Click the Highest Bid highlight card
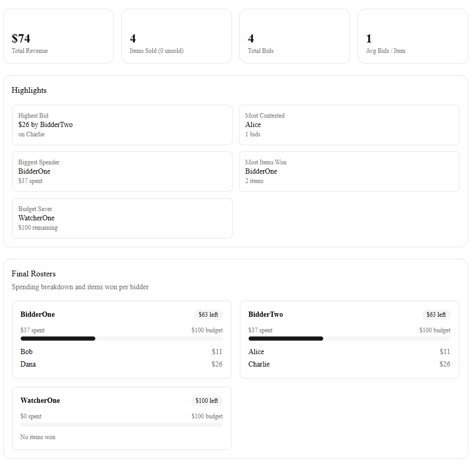The width and height of the screenshot is (476, 464). (x=122, y=124)
